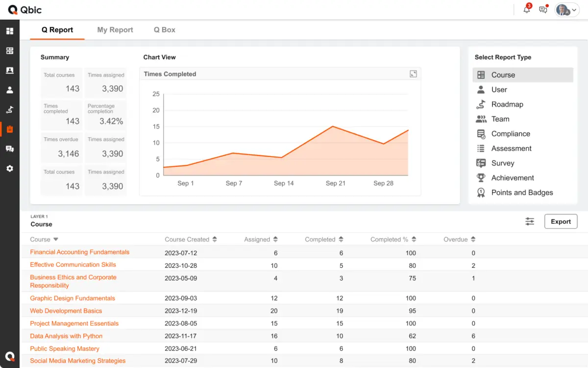
Task: Select Compliance report type
Action: (x=511, y=134)
